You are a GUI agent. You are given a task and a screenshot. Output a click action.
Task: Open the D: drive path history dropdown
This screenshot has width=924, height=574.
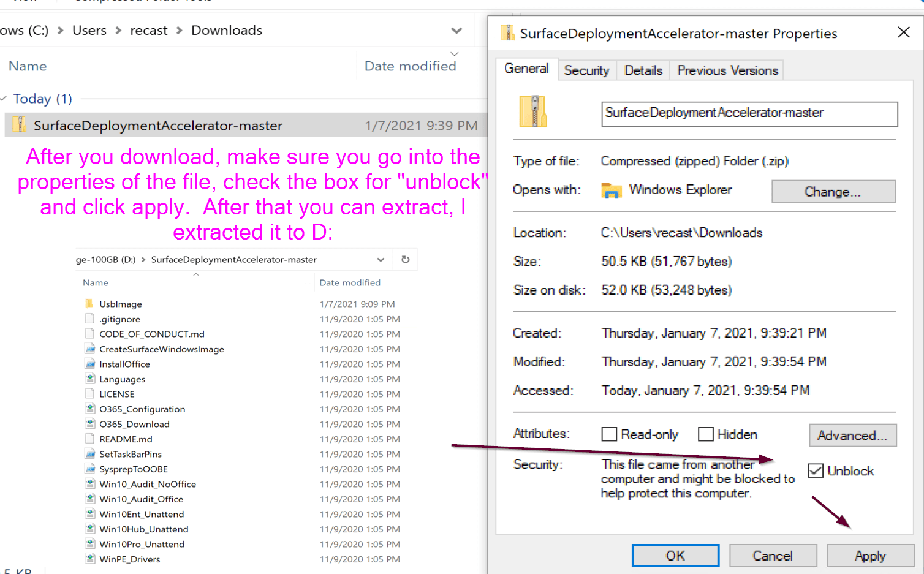[381, 260]
